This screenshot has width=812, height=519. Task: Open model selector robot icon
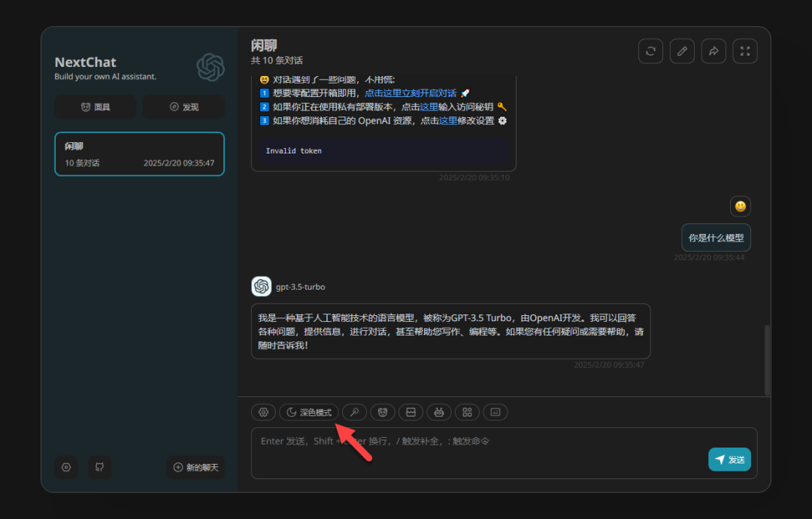point(439,412)
